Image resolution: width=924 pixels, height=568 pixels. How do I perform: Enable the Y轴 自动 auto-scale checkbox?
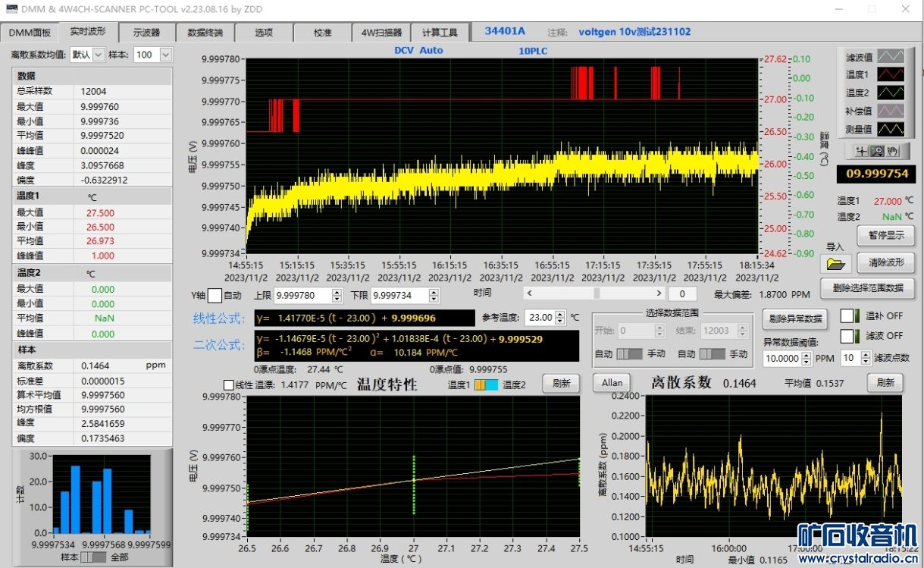tap(215, 296)
